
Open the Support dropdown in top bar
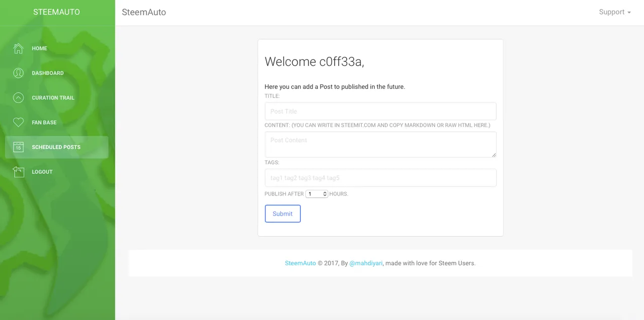(x=615, y=12)
